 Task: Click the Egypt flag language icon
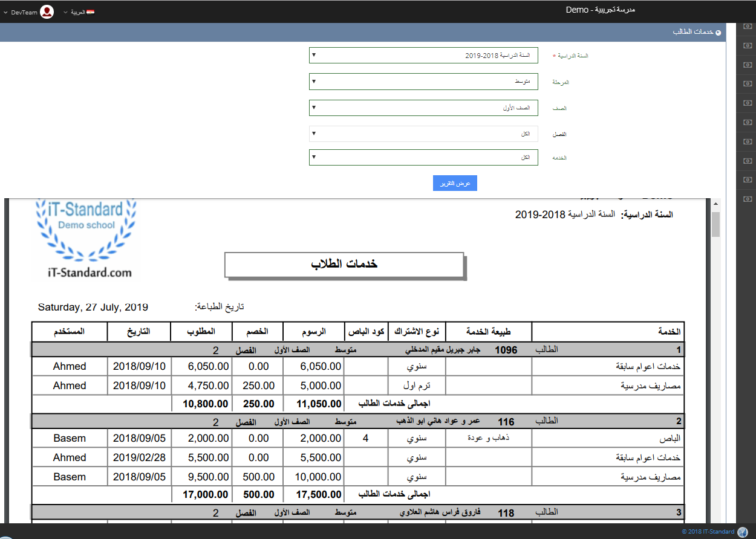pyautogui.click(x=90, y=12)
